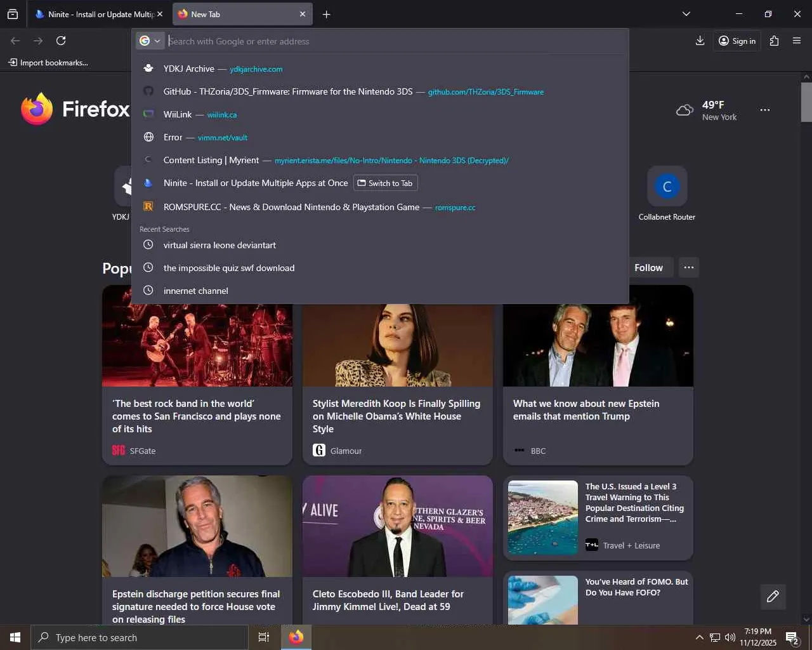Go back one page
The width and height of the screenshot is (812, 650).
coord(15,41)
